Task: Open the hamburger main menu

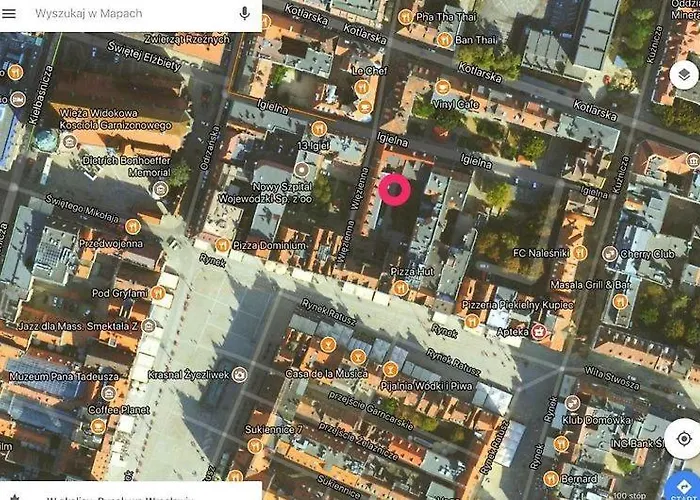Action: (10, 14)
